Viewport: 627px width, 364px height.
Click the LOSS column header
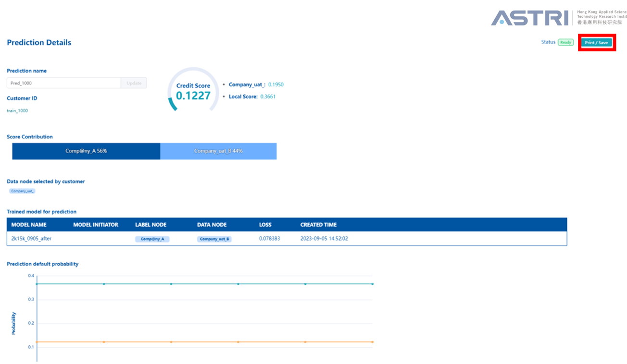tap(265, 225)
